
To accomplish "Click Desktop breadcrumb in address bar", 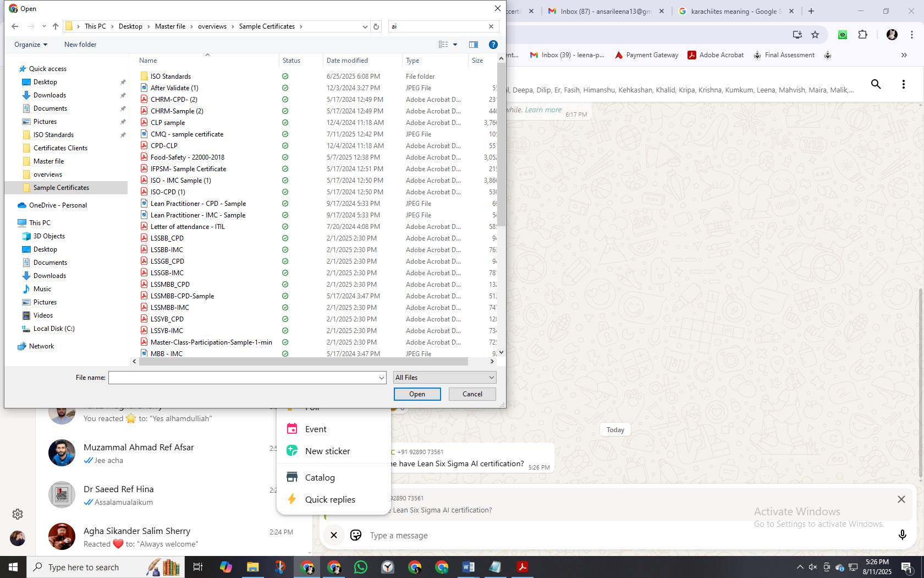I will [x=130, y=26].
